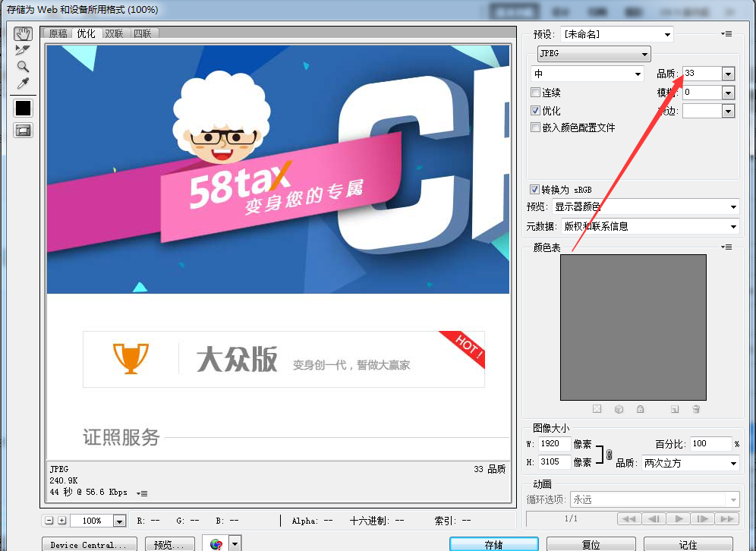The image size is (756, 551).
Task: Open the 预览 显示器颜色 dropdown
Action: (646, 206)
